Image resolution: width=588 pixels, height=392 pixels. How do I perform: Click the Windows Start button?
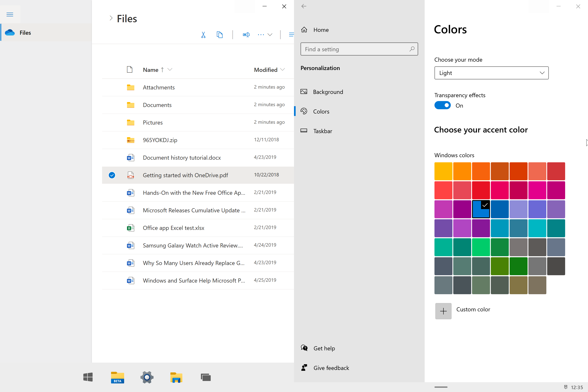tap(88, 377)
